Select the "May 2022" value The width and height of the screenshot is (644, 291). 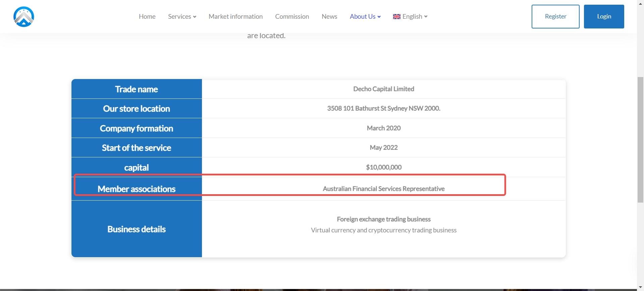384,147
